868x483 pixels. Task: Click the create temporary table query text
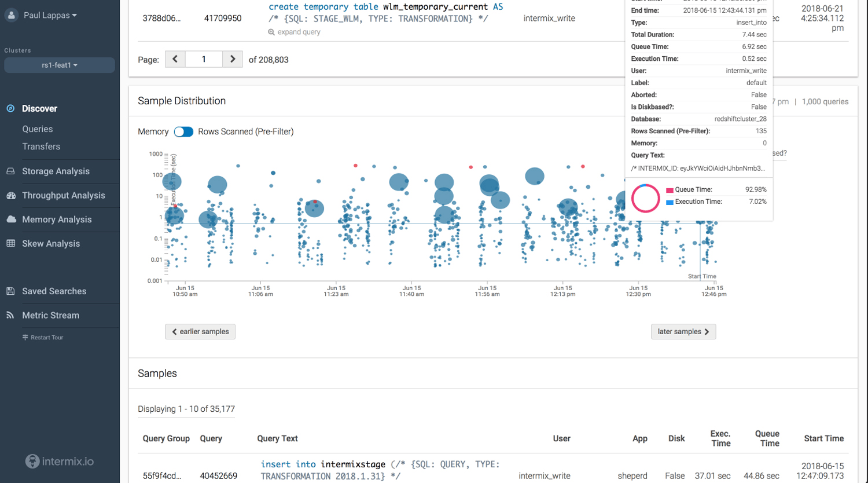386,13
